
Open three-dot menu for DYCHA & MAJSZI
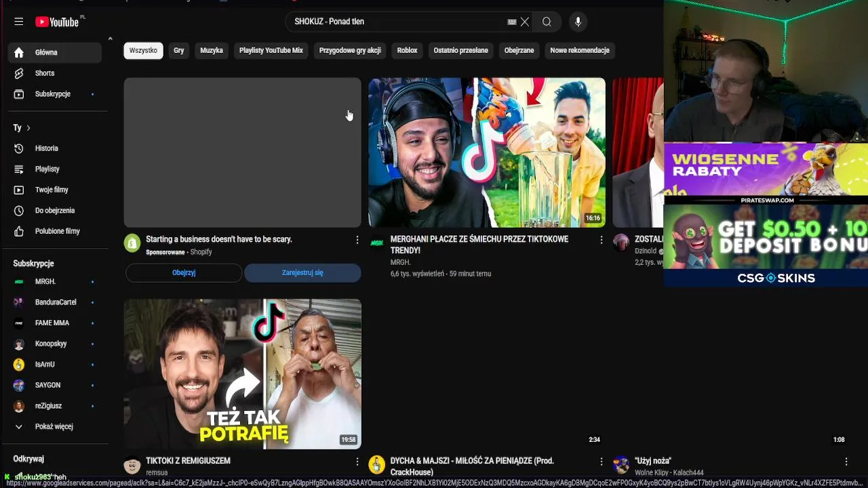coord(601,462)
